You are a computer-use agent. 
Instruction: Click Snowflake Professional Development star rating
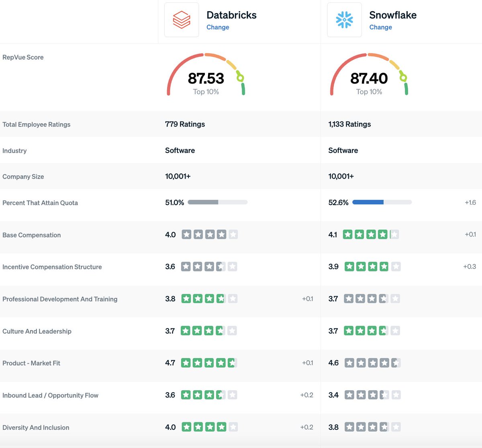(372, 299)
